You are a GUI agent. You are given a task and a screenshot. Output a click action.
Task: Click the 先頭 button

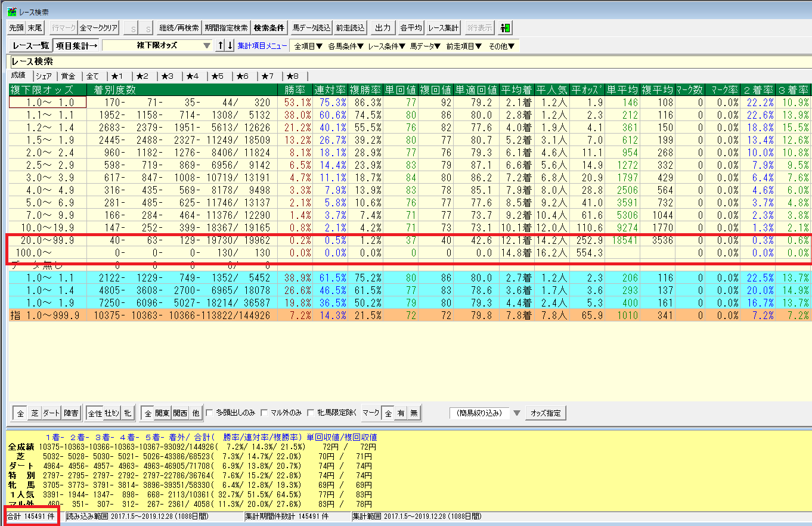click(x=17, y=27)
